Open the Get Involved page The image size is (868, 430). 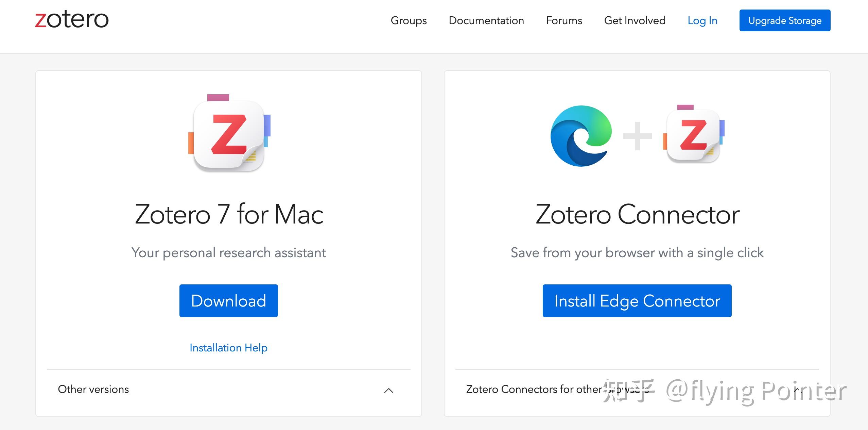click(x=635, y=20)
